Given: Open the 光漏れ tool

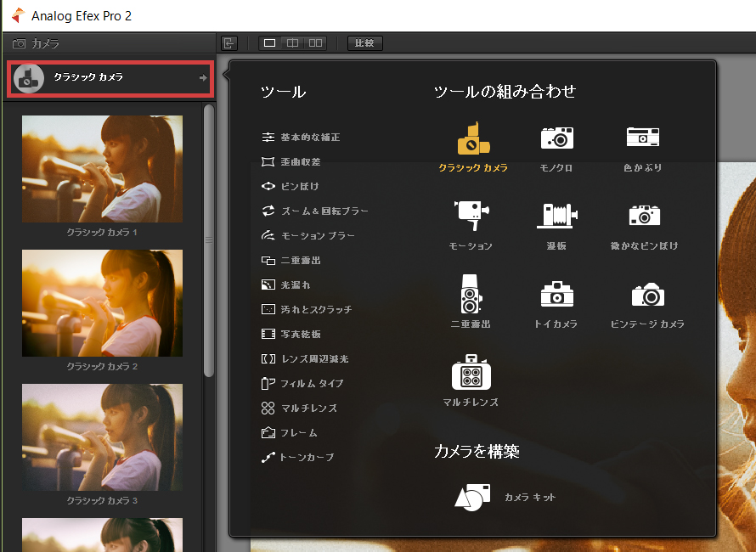Looking at the screenshot, I should (x=285, y=285).
